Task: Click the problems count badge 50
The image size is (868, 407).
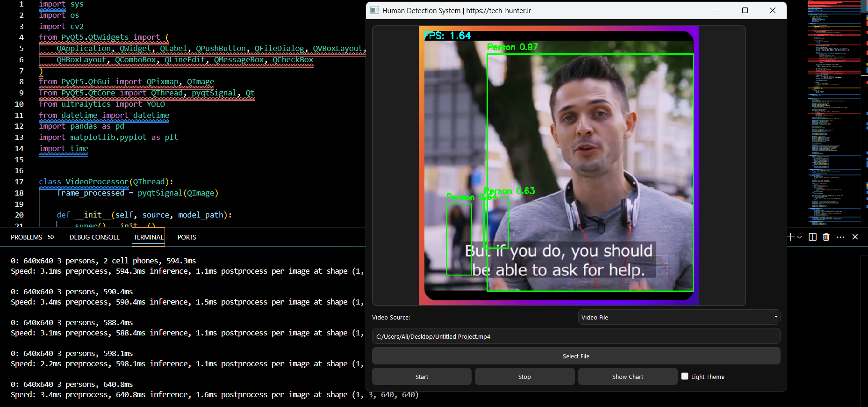Action: 50,237
